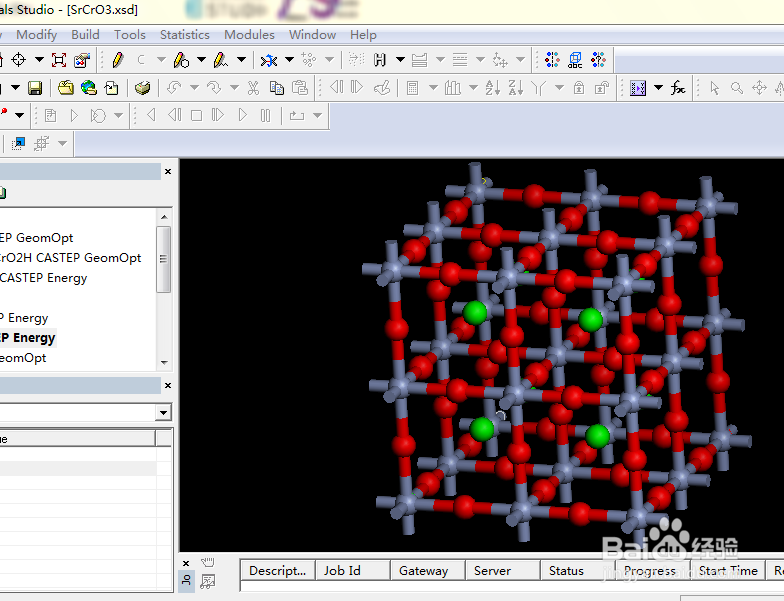784x601 pixels.
Task: Click the project list scroll down arrow
Action: click(164, 362)
